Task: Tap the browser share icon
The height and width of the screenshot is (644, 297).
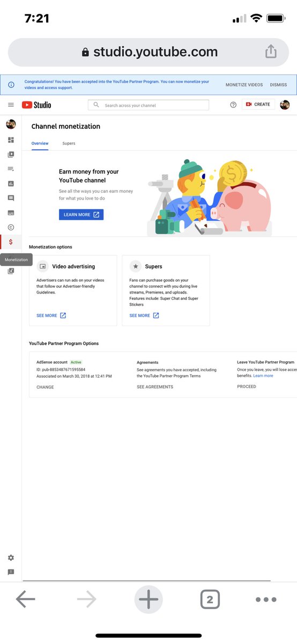Action: [271, 52]
